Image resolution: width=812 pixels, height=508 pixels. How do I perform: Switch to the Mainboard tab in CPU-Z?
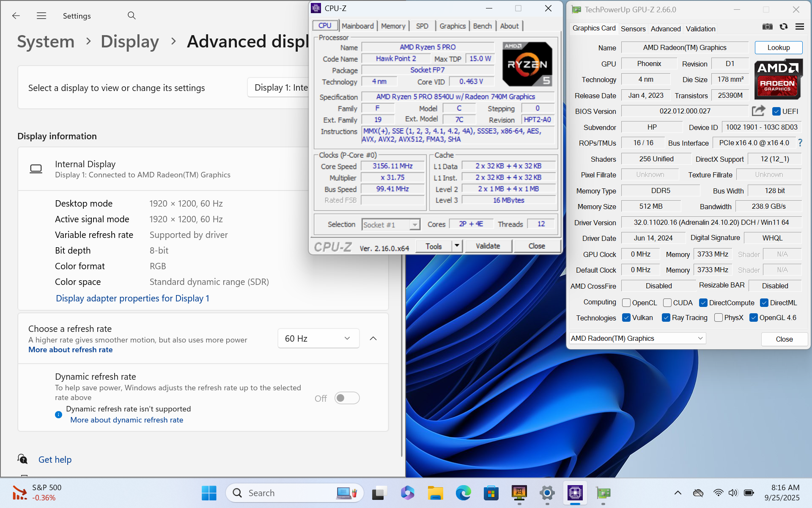[x=357, y=26]
